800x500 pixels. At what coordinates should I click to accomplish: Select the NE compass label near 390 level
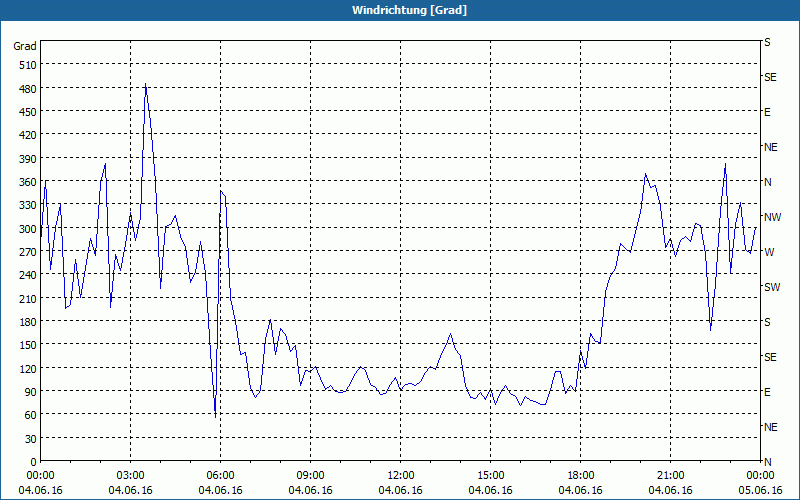coord(770,147)
